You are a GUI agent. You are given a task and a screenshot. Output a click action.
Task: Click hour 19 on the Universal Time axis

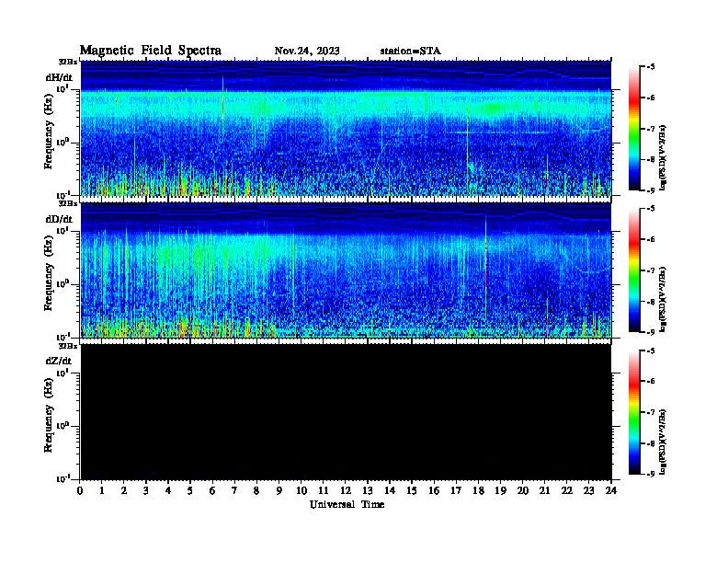(x=500, y=491)
